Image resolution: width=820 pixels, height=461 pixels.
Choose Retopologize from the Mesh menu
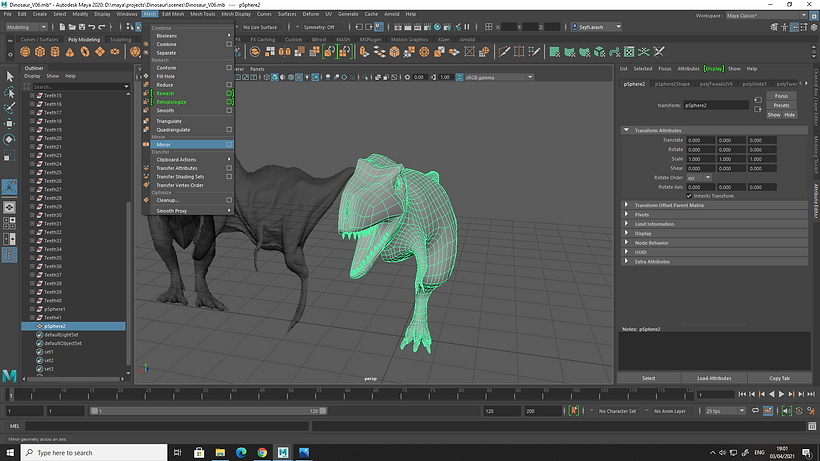172,102
